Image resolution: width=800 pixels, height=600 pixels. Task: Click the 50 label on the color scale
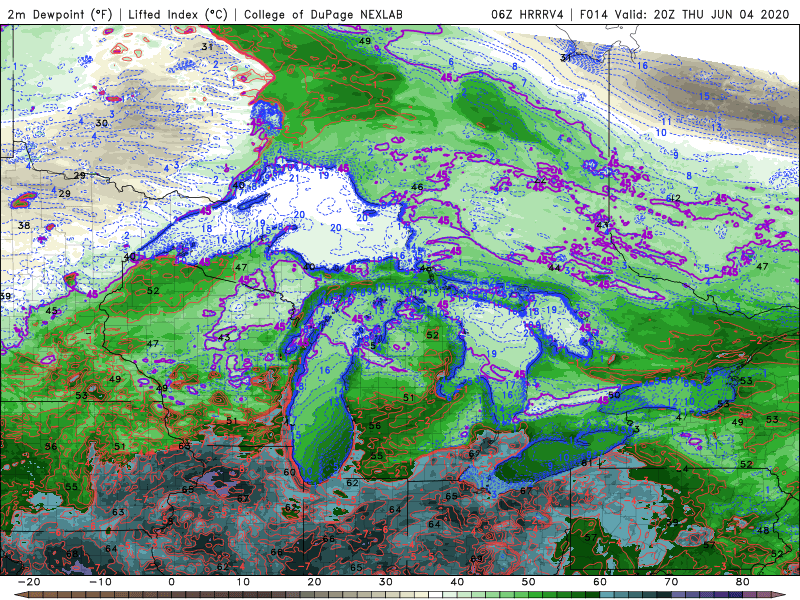[529, 582]
